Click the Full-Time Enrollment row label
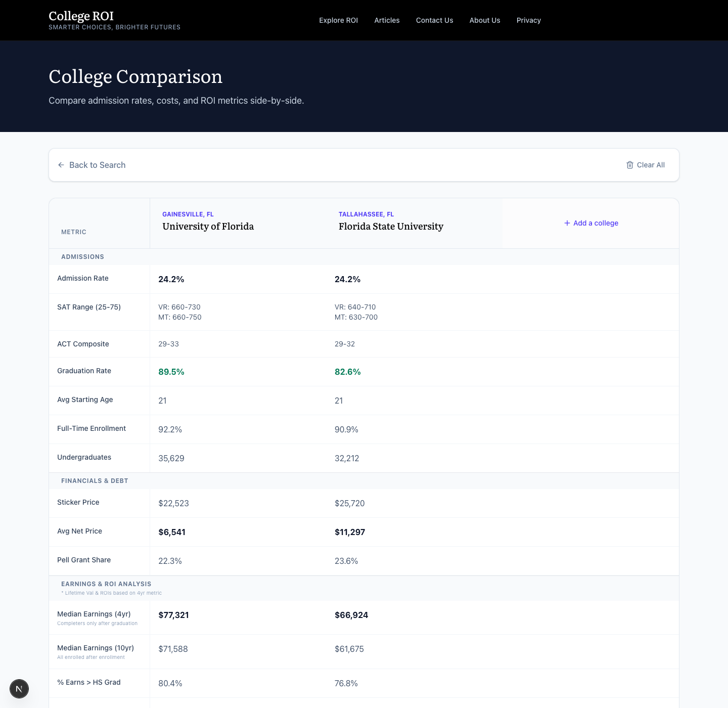This screenshot has width=728, height=708. pos(92,428)
